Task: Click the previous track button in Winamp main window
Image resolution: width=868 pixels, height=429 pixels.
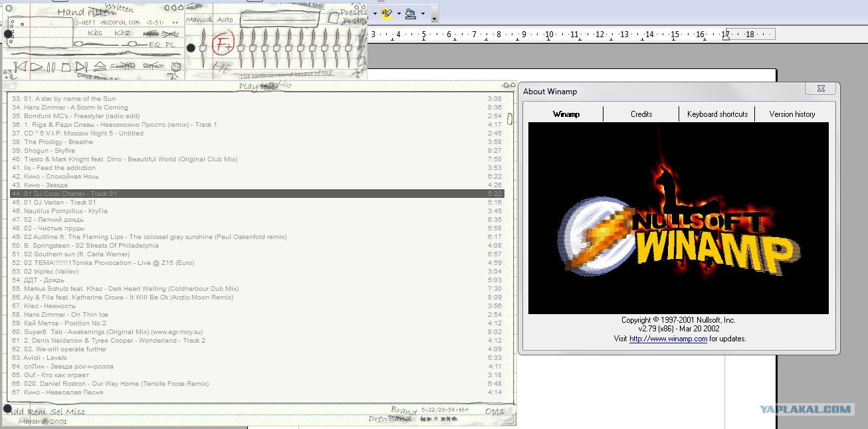Action: tap(20, 66)
